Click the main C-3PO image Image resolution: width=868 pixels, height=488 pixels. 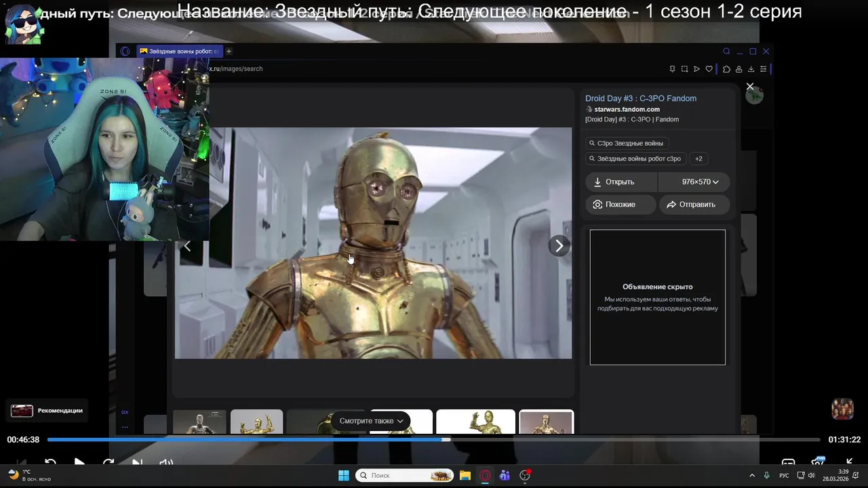pos(373,243)
